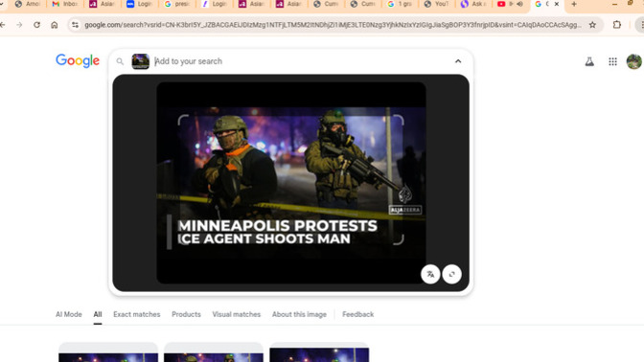This screenshot has width=644, height=362.
Task: Open the second result thumbnail
Action: coord(214,352)
